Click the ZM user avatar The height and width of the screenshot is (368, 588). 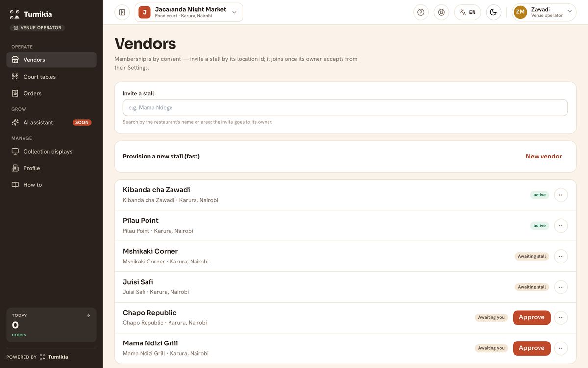pyautogui.click(x=520, y=12)
